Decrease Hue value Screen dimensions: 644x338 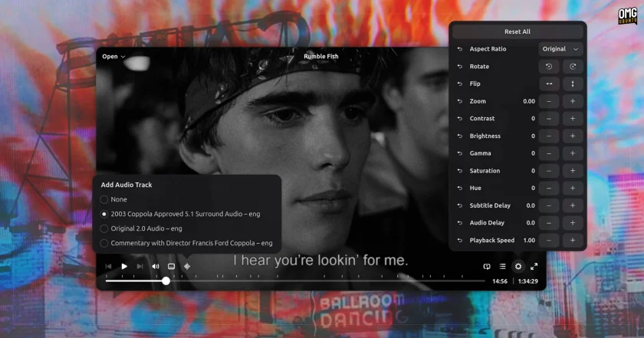pos(549,188)
